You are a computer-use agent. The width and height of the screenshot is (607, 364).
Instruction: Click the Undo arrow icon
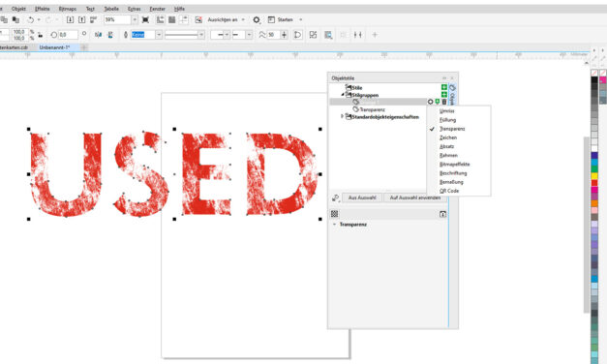tap(30, 19)
